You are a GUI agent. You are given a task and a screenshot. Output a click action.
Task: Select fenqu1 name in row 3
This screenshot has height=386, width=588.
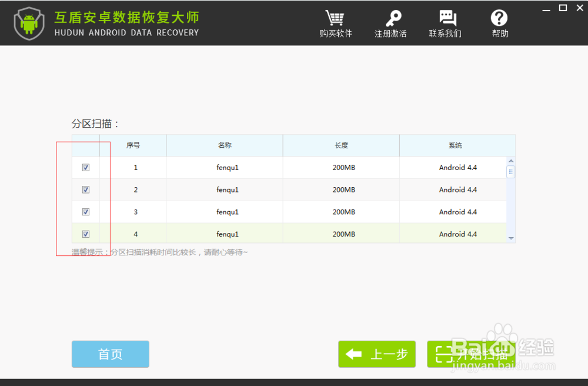click(x=227, y=212)
